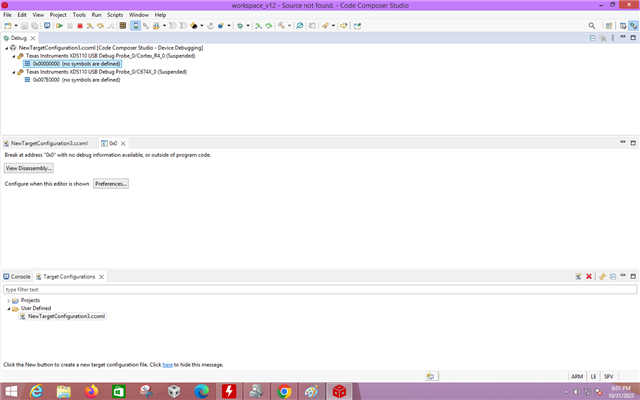The image size is (640, 400).
Task: Open Firefox from the taskbar
Action: click(x=91, y=392)
